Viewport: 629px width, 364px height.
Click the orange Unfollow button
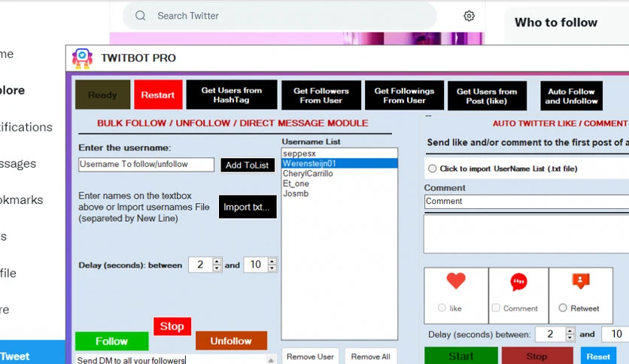point(232,341)
